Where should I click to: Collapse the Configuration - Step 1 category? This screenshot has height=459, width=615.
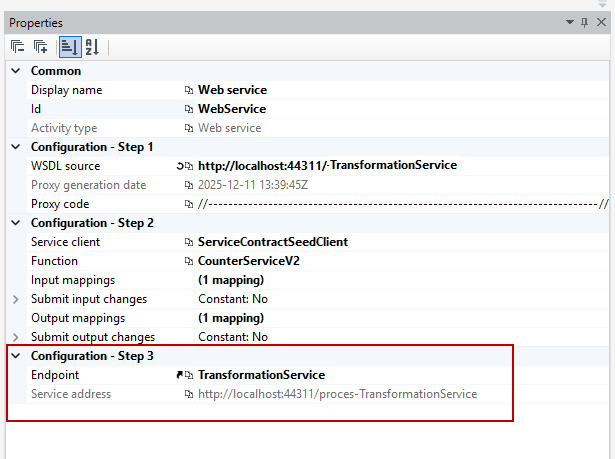click(x=16, y=147)
